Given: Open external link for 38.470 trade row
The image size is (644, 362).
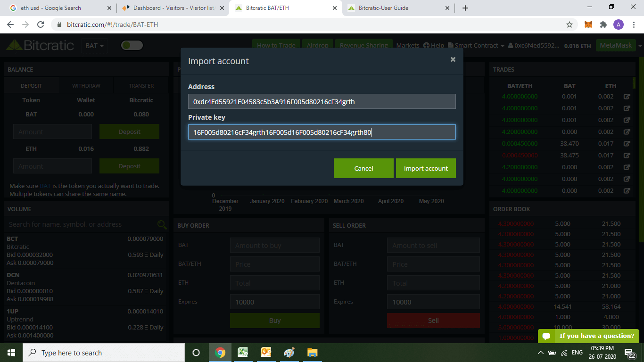Looking at the screenshot, I should click(627, 143).
